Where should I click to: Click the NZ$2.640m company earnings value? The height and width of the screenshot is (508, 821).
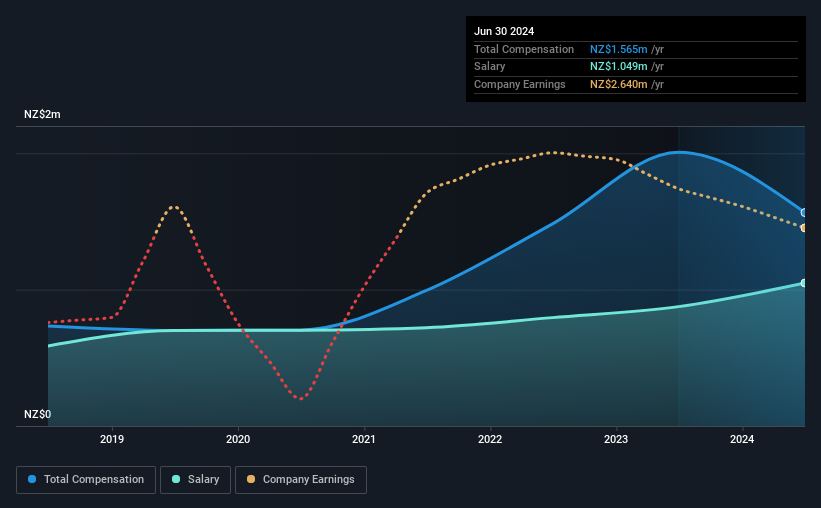coord(618,84)
